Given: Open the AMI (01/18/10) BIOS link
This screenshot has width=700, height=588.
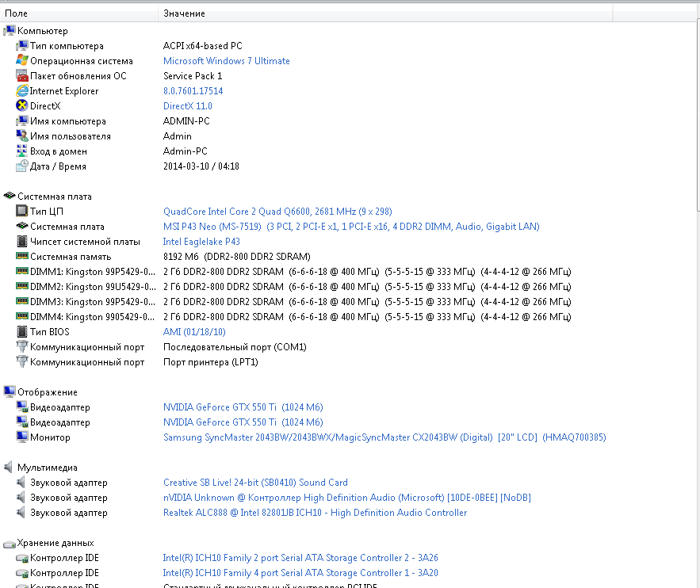Looking at the screenshot, I should click(194, 332).
